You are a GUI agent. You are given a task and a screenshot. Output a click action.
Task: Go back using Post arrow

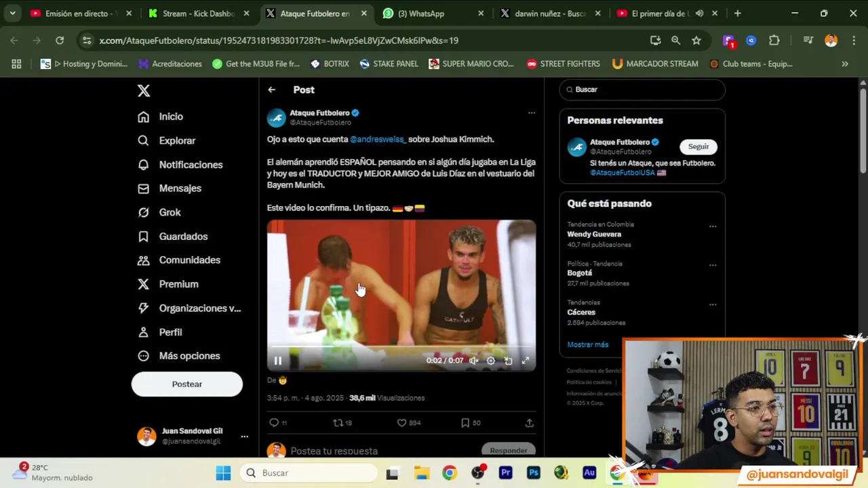click(271, 89)
